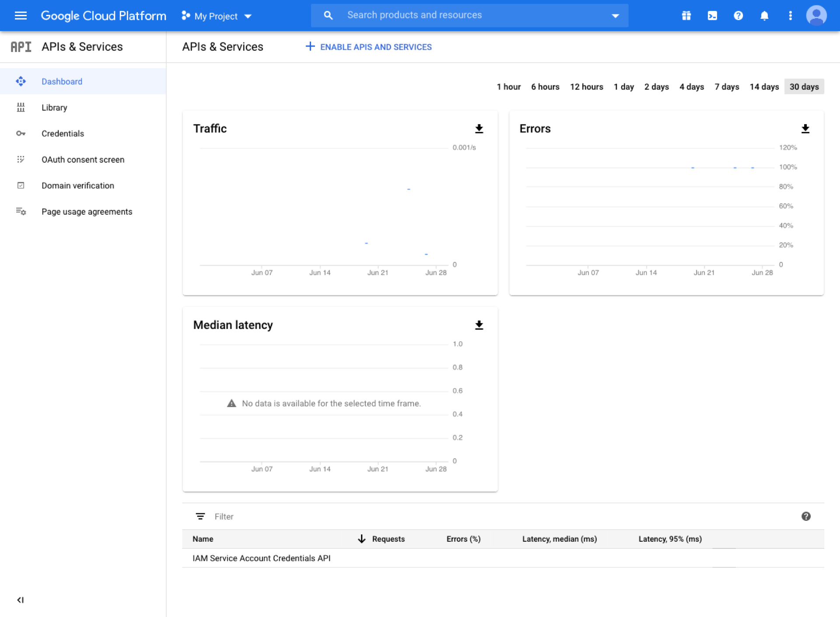
Task: Open Domain verification page
Action: 83,185
